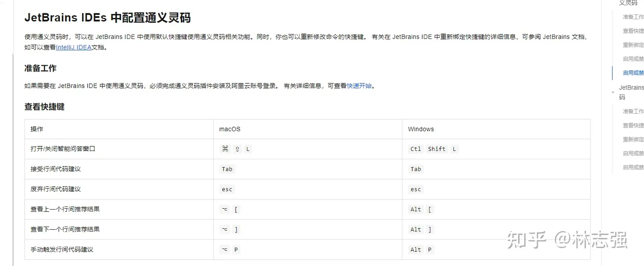The height and width of the screenshot is (266, 644).
Task: Click the P key in the macOS column
Action: (x=236, y=250)
